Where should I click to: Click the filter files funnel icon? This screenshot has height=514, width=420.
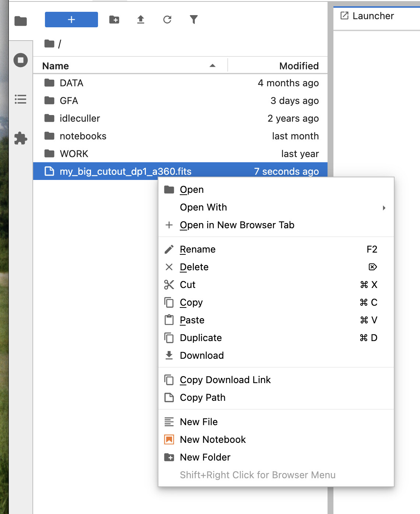click(194, 20)
